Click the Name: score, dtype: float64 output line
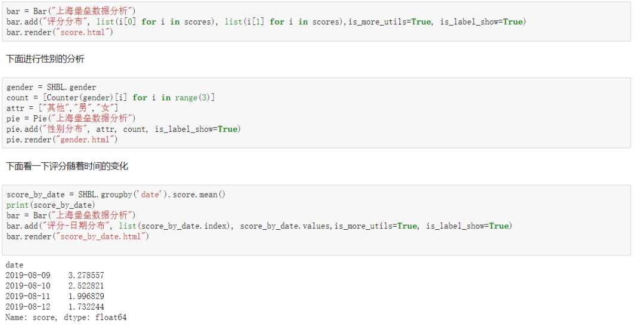This screenshot has width=644, height=336. click(x=66, y=317)
